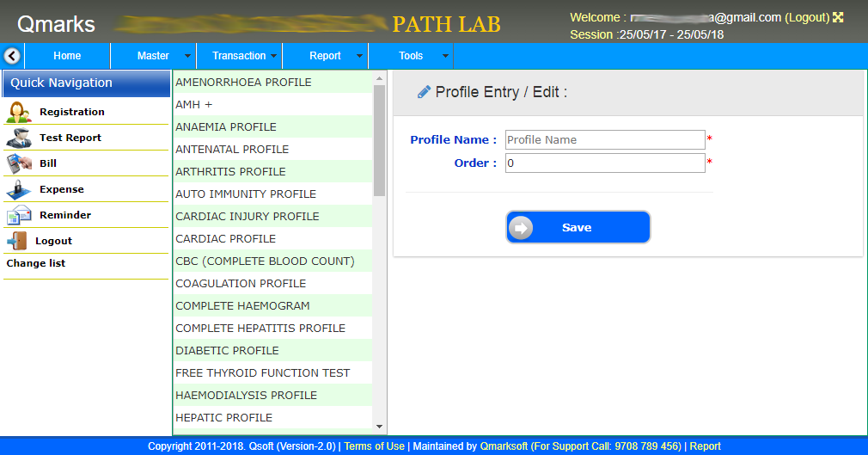Select HAEMODIALYSIS PROFILE in the list

(x=273, y=395)
